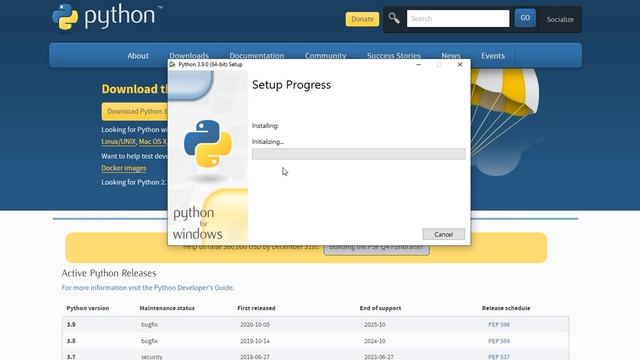Viewport: 640px width, 360px height.
Task: Click the large Python logo in installer sidebar
Action: tap(208, 144)
